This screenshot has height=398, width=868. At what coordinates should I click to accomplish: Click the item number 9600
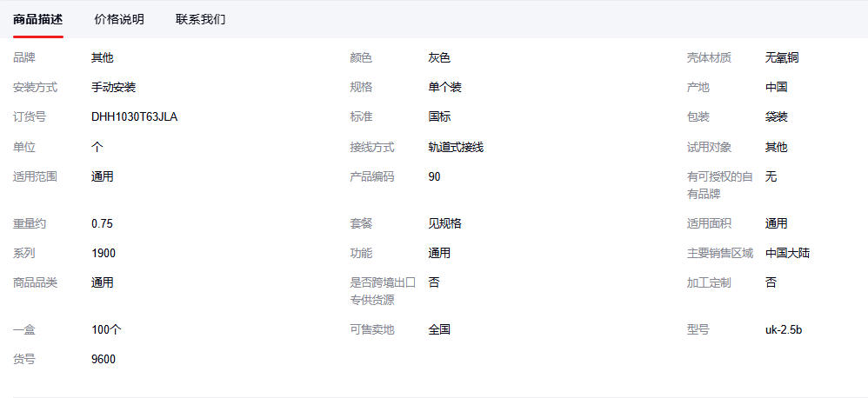(x=103, y=360)
